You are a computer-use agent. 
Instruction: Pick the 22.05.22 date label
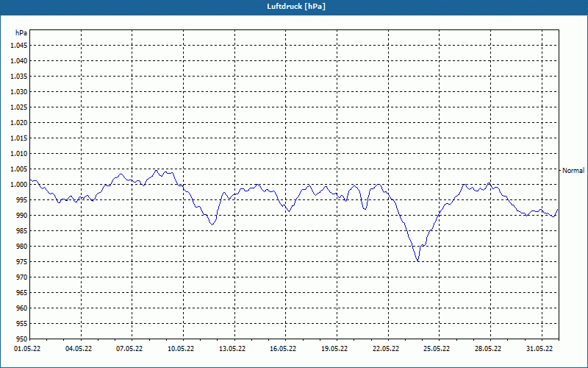point(386,348)
